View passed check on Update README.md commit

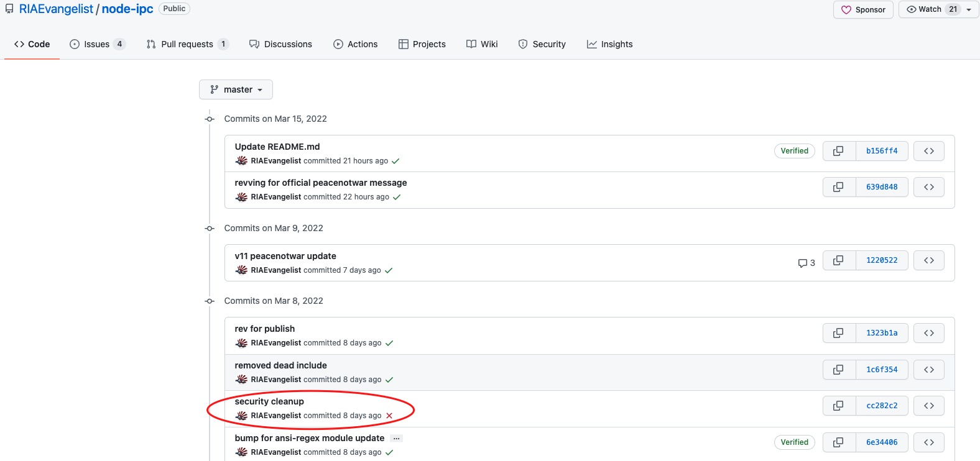(x=395, y=161)
